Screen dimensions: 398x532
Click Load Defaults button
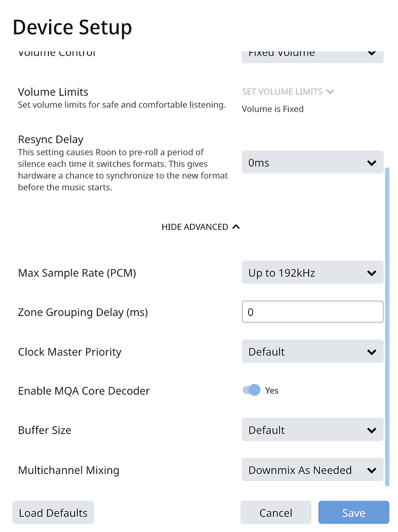pos(53,513)
